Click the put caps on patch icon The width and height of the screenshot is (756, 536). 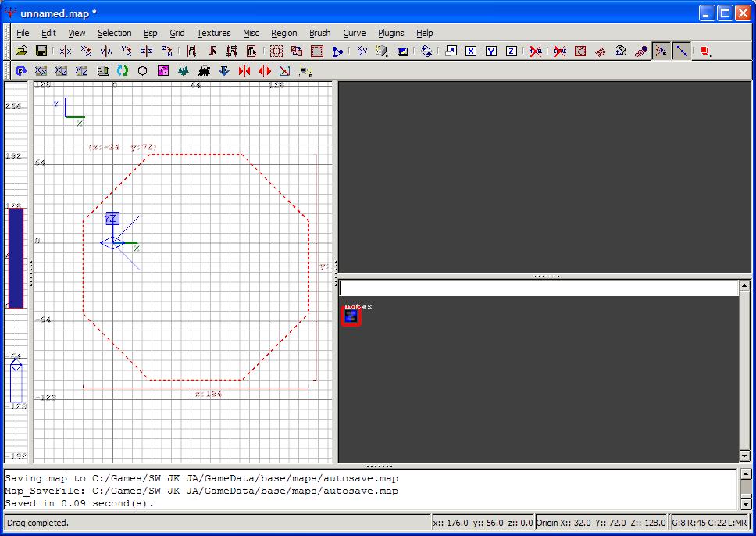tap(641, 51)
